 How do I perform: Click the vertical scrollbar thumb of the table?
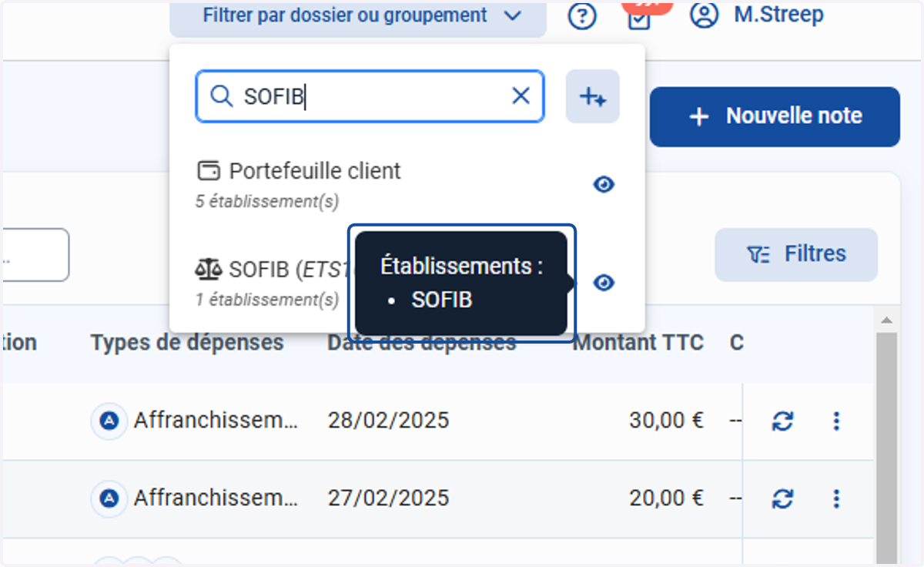coord(886,447)
